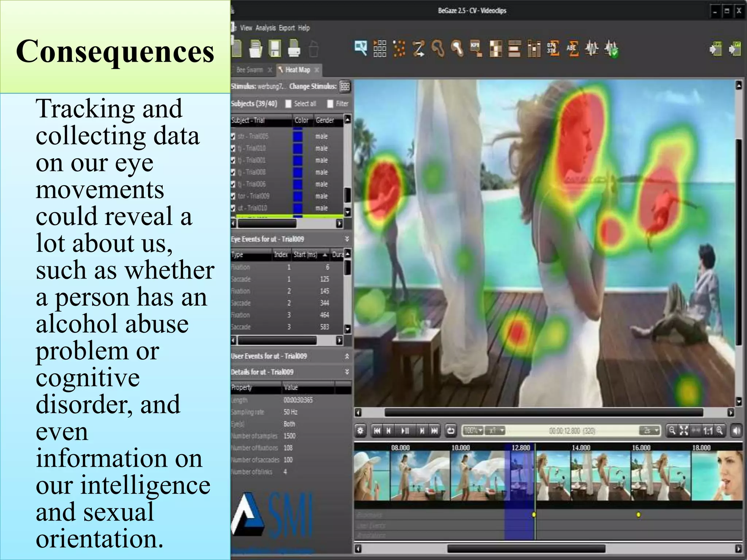Open the 2s time window dropdown
This screenshot has width=747, height=560.
[650, 431]
